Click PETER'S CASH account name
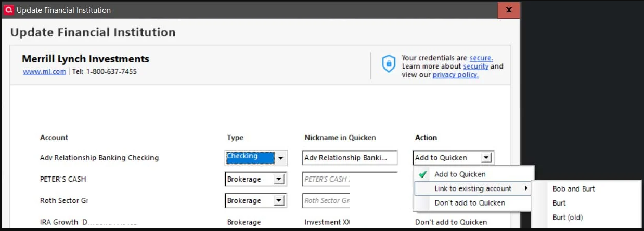Viewport: 644px width, 231px height. 63,179
